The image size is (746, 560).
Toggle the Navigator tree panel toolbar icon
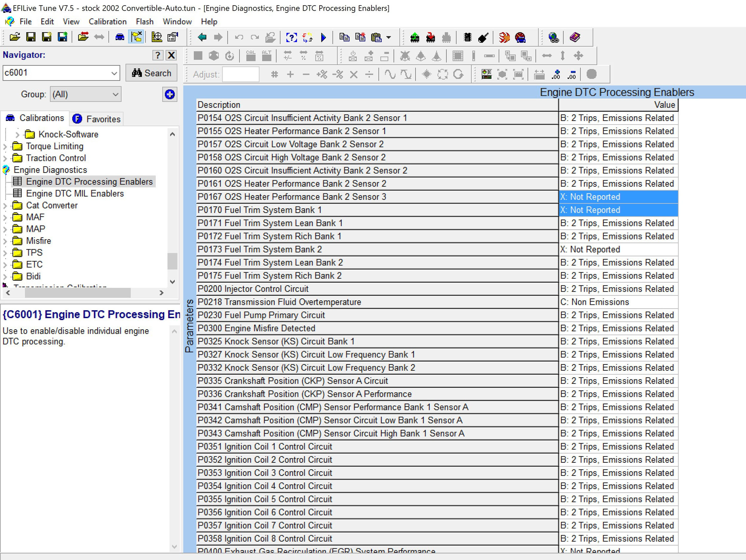(137, 37)
